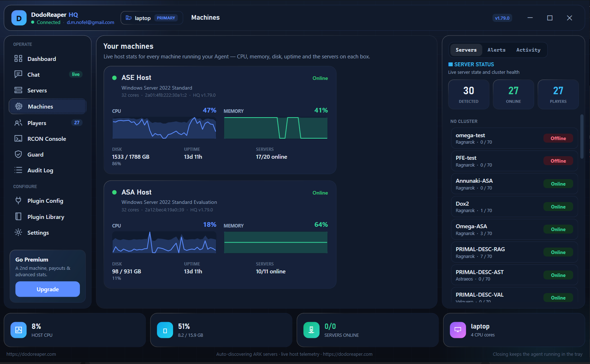The width and height of the screenshot is (590, 364).
Task: Click the 27 PLAYERS stat card
Action: click(x=558, y=94)
